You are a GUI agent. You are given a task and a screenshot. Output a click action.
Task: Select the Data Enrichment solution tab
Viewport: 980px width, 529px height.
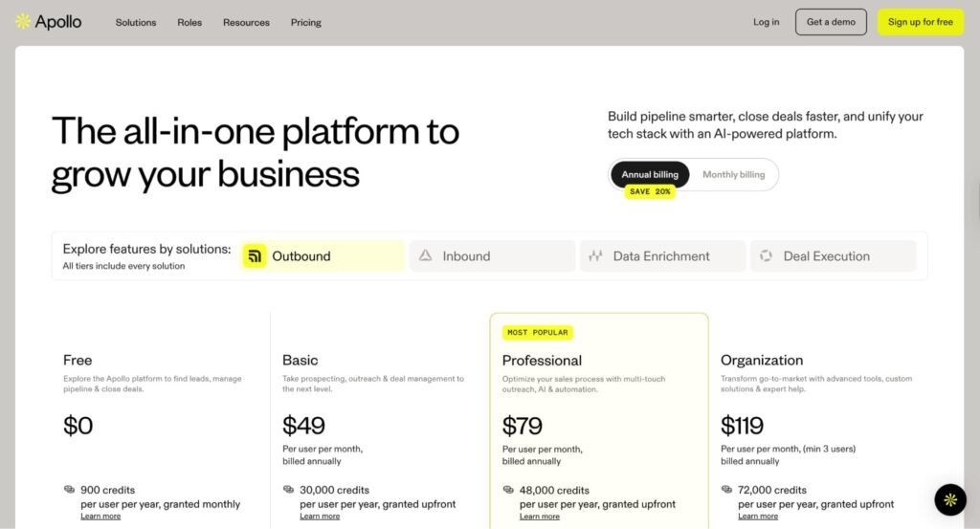tap(661, 256)
